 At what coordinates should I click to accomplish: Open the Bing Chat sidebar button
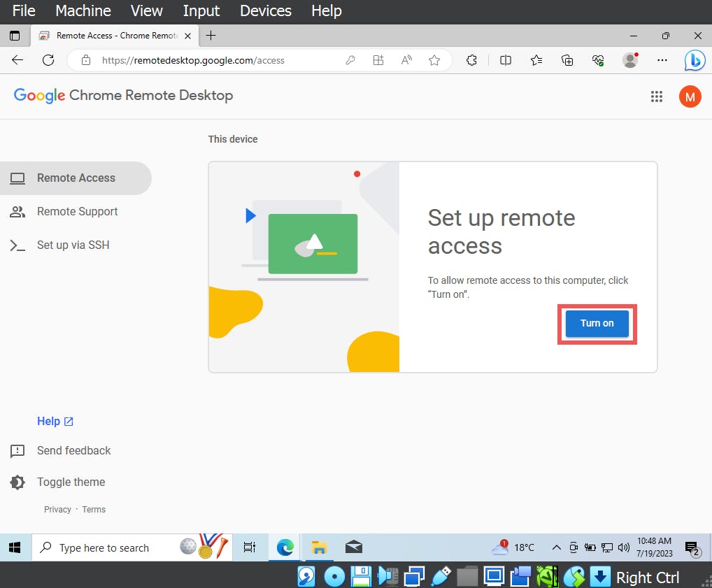click(695, 60)
